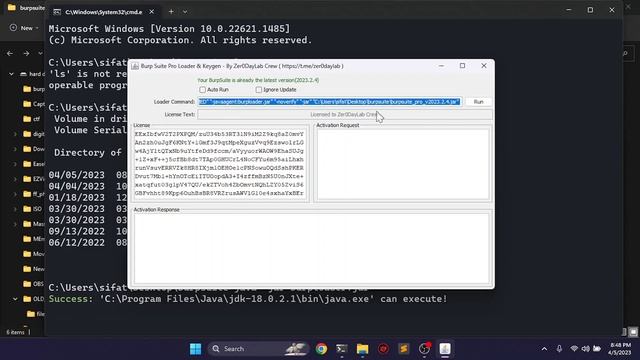Click inside the Activation Request box
The width and height of the screenshot is (640, 360).
click(403, 164)
